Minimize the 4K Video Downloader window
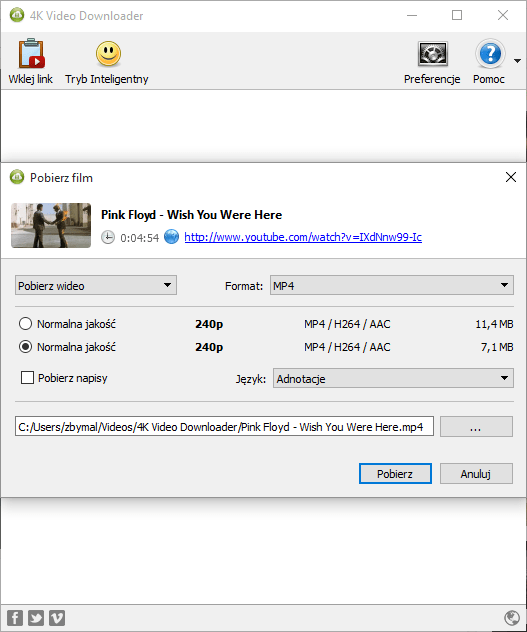This screenshot has height=632, width=527. click(x=412, y=15)
